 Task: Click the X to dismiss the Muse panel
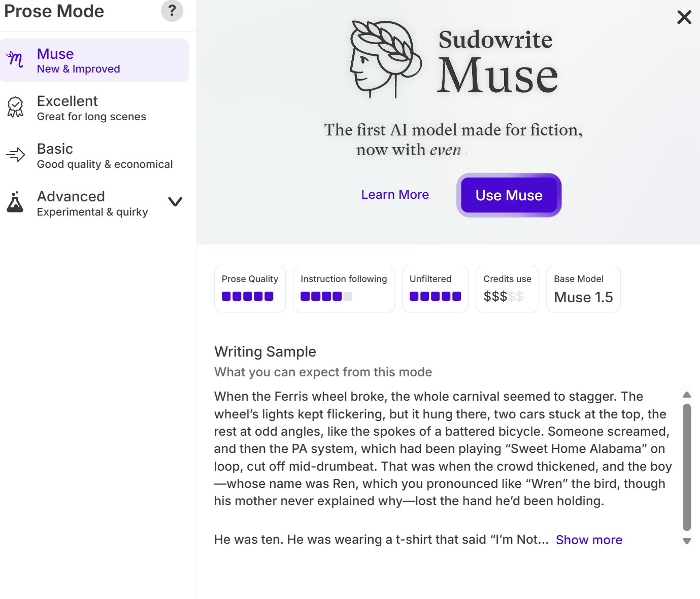[x=684, y=17]
